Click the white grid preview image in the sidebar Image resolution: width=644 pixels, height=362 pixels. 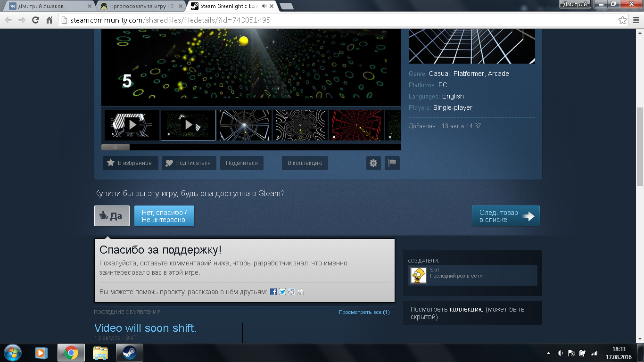(x=472, y=46)
